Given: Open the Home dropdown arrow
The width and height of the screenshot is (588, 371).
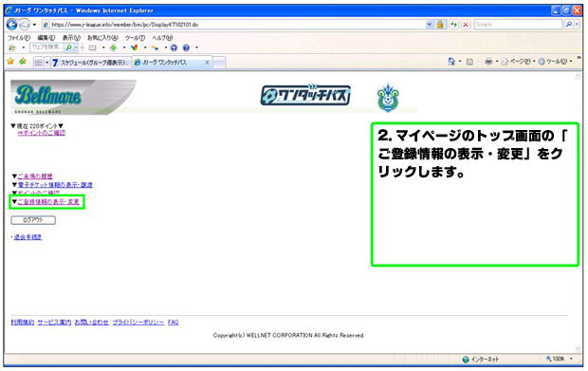Looking at the screenshot, I should (460, 62).
